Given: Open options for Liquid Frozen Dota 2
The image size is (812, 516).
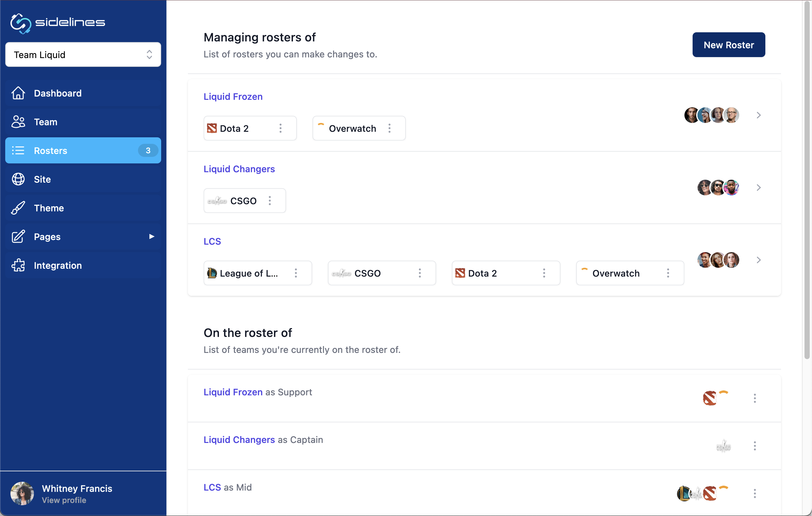Looking at the screenshot, I should coord(281,129).
